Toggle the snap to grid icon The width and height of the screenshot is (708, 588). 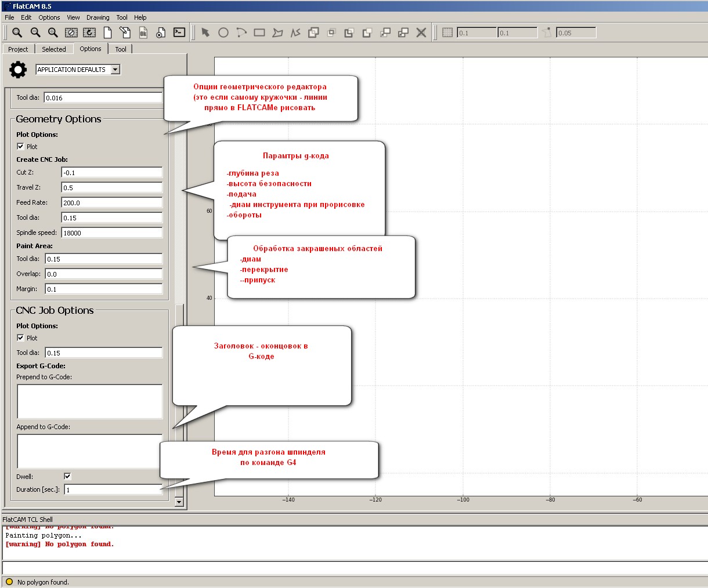pos(447,32)
